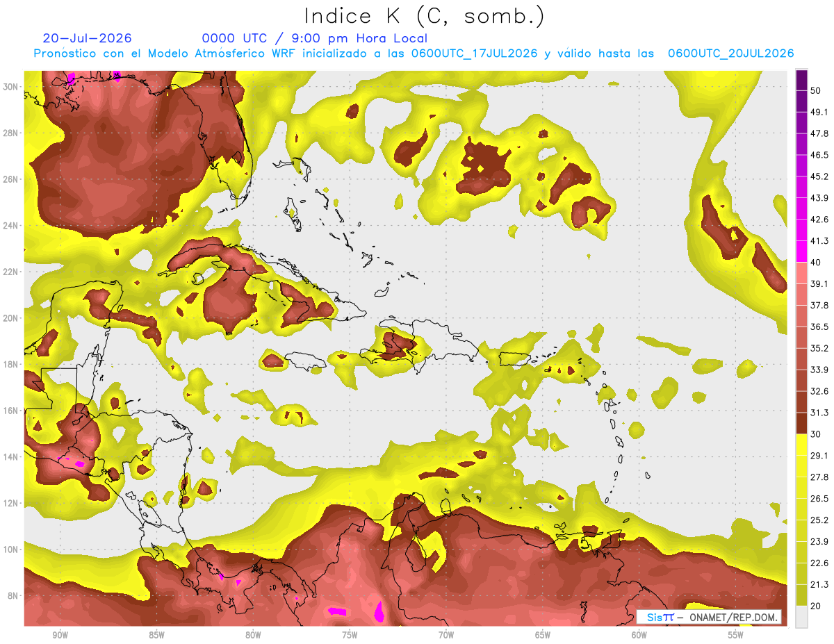Click the "70W" longitude label
834x644 pixels.
pyautogui.click(x=446, y=636)
